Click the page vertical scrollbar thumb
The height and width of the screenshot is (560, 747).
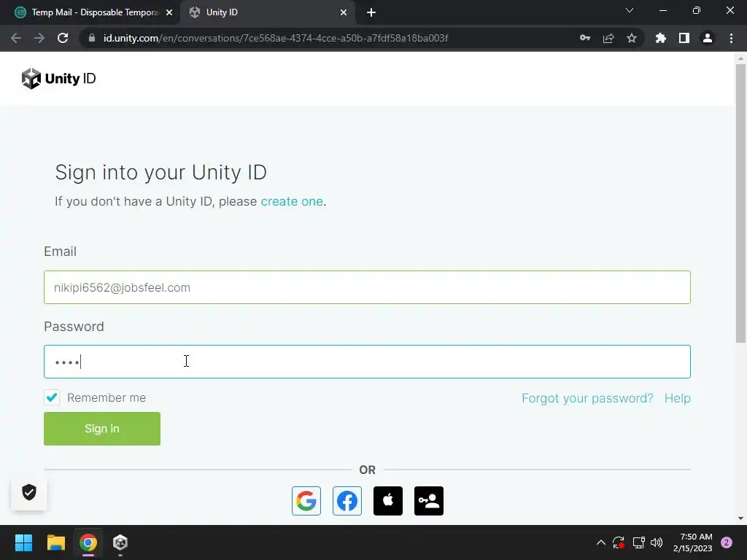pos(740,203)
